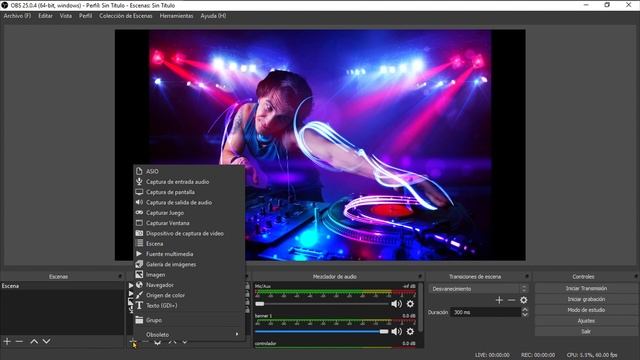640x360 pixels.
Task: Open Mic/Aux settings gear
Action: [410, 304]
